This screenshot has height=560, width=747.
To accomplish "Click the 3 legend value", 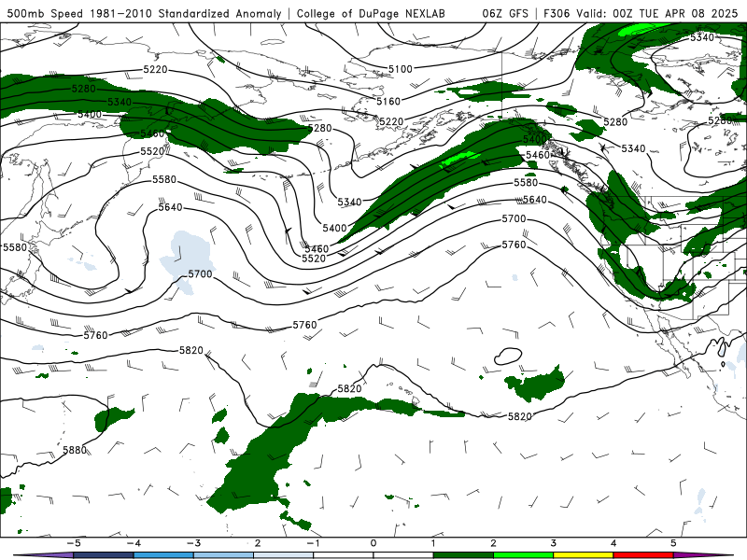I will tap(553, 543).
